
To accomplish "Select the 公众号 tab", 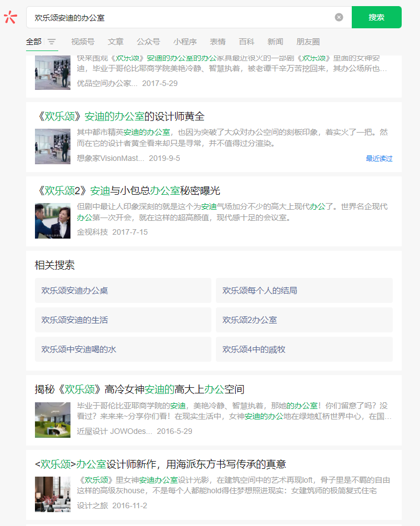I will pyautogui.click(x=148, y=42).
